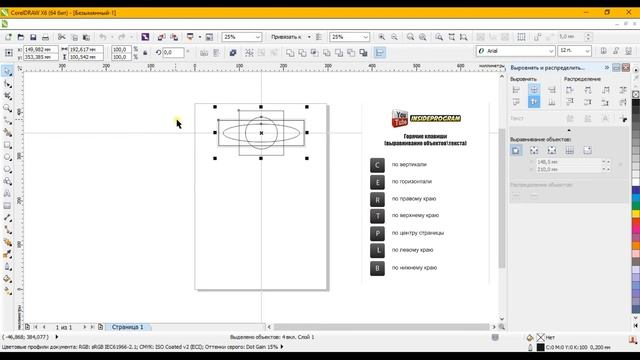
Task: Click the Align Top icon in docker
Action: [516, 102]
